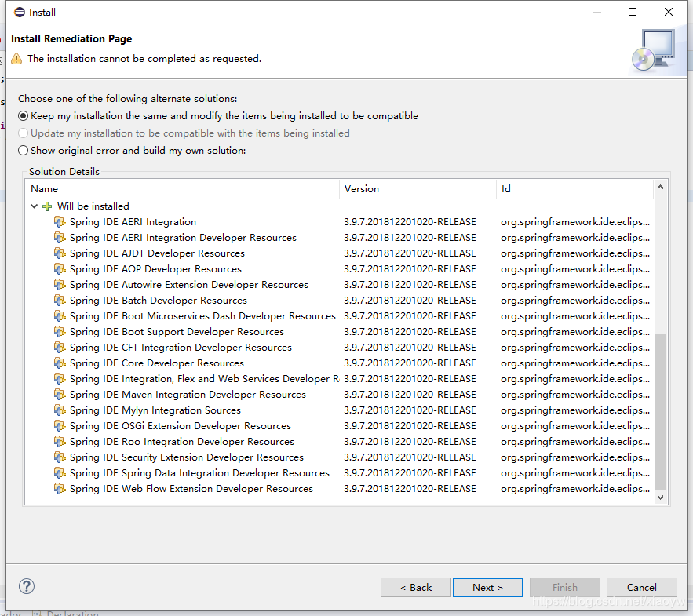
Task: Click the Spring IDE Security Extension icon
Action: pyautogui.click(x=60, y=457)
